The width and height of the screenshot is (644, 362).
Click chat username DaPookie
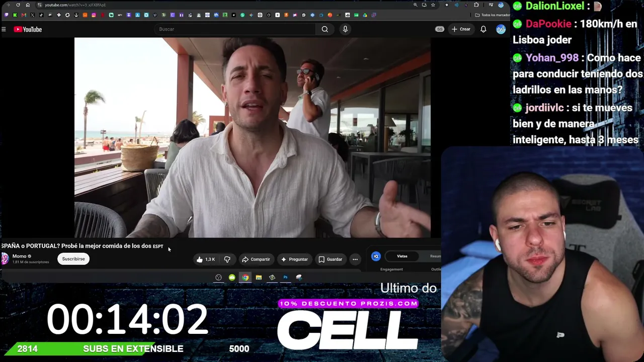(548, 24)
